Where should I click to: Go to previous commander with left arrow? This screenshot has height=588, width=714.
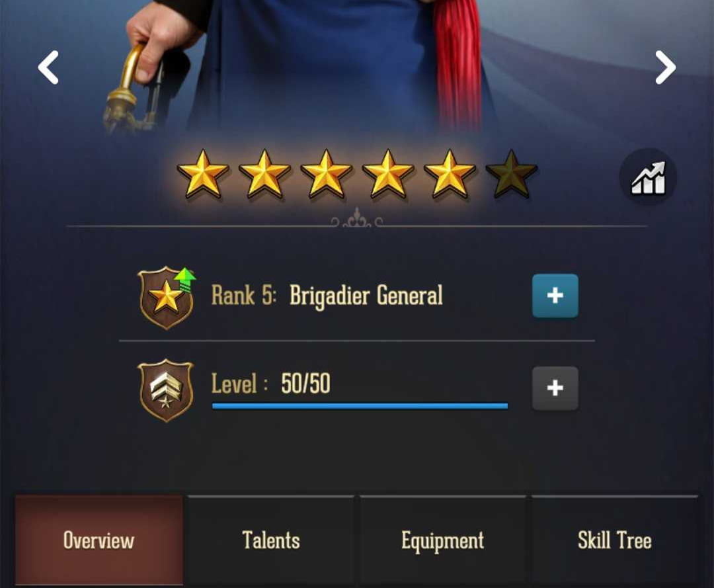(x=48, y=67)
